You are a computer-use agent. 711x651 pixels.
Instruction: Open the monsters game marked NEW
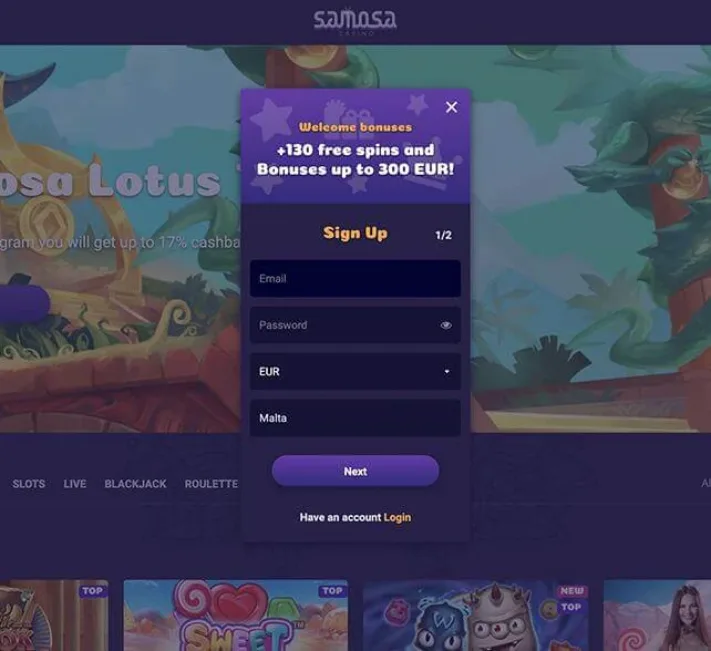pos(476,615)
